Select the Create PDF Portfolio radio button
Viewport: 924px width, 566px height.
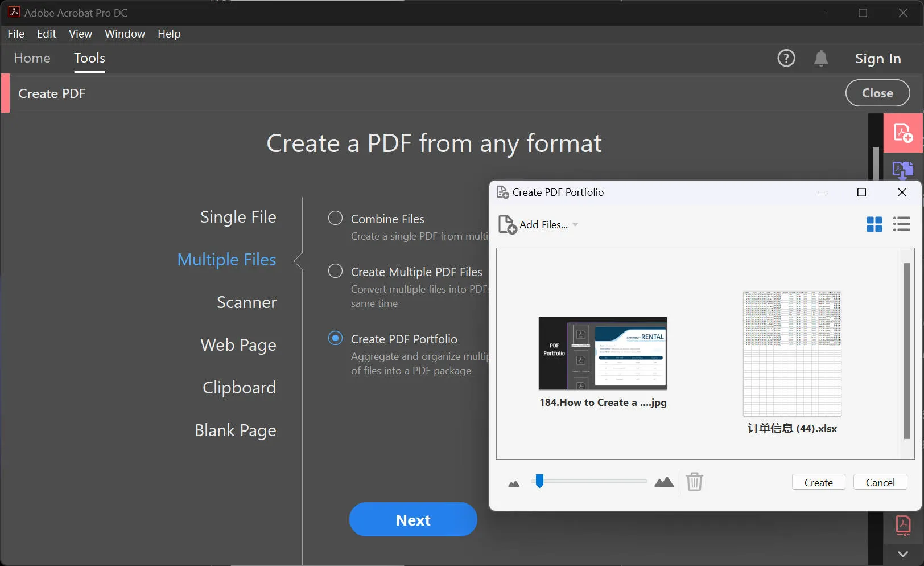click(336, 338)
